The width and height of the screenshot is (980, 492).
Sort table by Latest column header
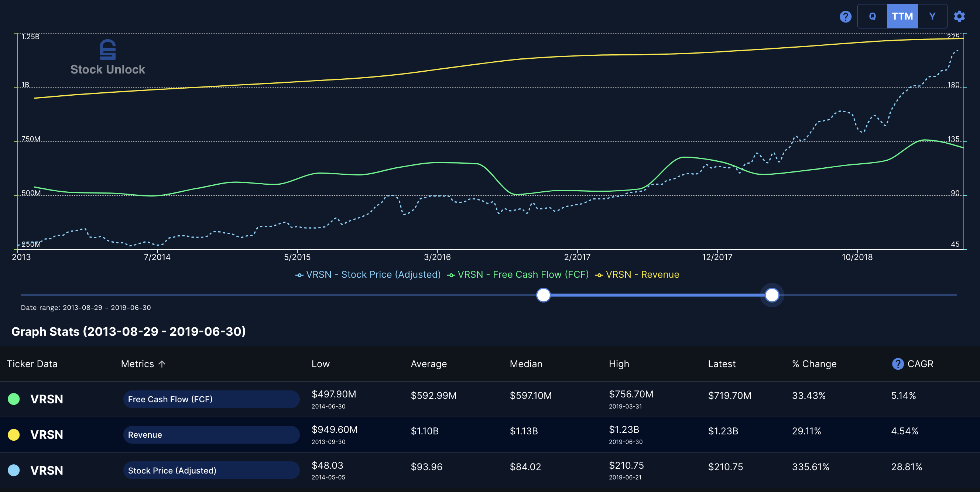(x=722, y=364)
